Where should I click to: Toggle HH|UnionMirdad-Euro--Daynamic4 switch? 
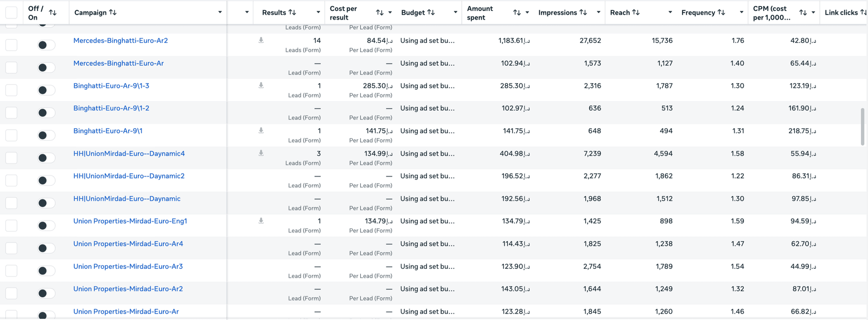(46, 158)
